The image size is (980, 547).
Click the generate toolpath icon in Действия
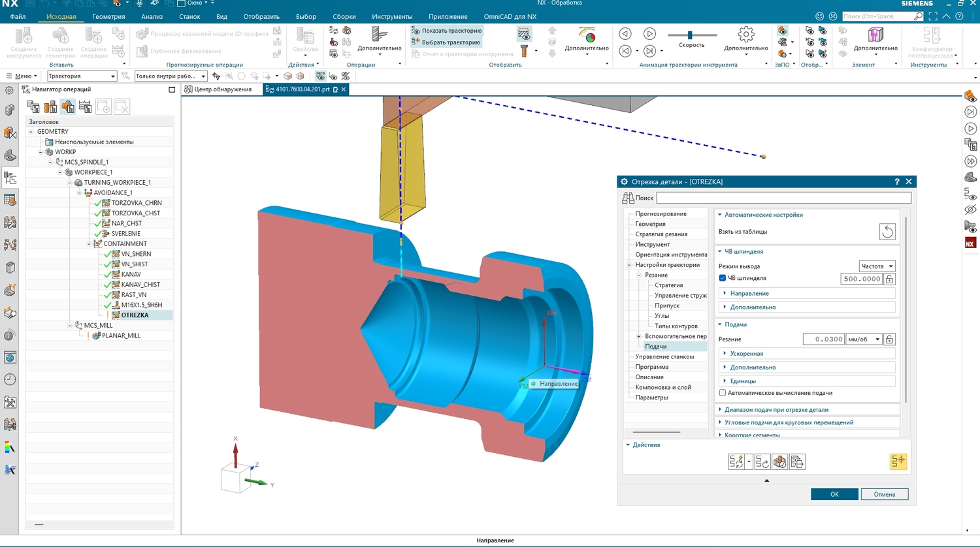pyautogui.click(x=736, y=462)
